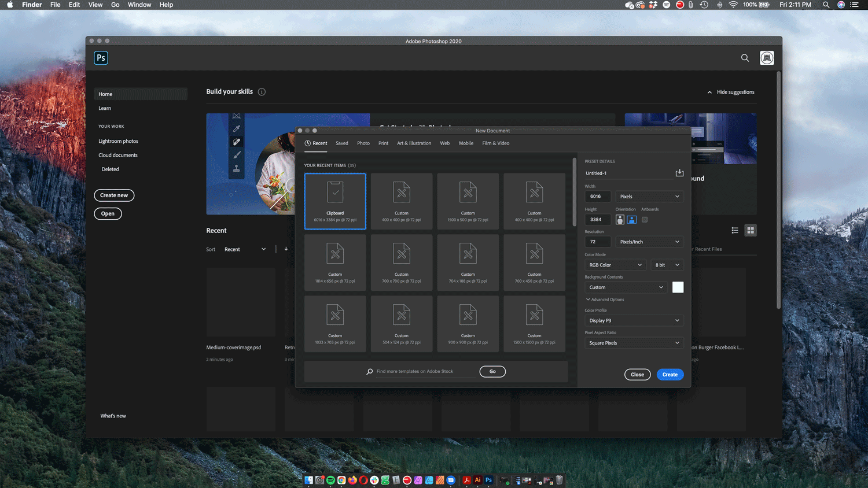Screen dimensions: 868x488
Task: Open the Pixels/Inch resolution units dropdown
Action: click(x=649, y=242)
